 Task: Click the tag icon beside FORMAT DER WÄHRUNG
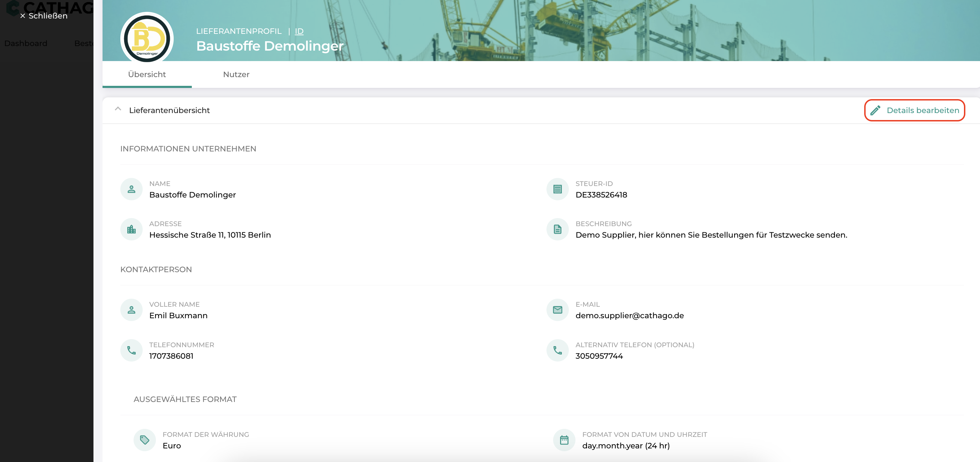click(145, 440)
